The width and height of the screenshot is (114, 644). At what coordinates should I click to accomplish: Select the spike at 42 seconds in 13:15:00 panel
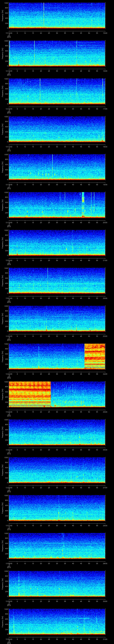click(77, 53)
